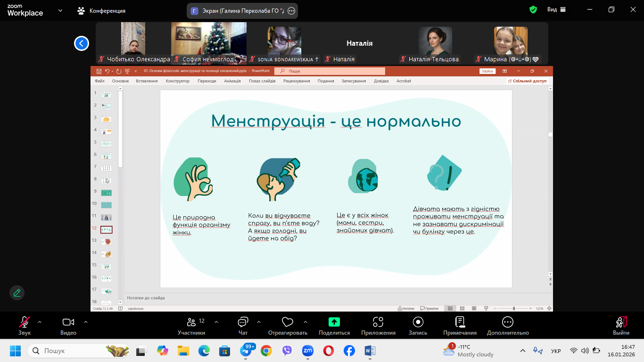The image size is (644, 362).
Task: Open Telegram from the Windows taskbar
Action: point(246,351)
